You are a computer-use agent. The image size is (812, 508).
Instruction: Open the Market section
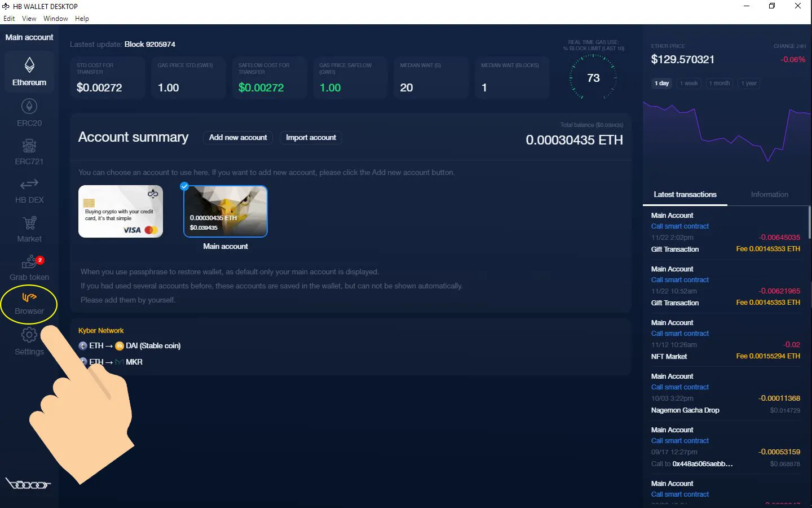[x=29, y=227]
